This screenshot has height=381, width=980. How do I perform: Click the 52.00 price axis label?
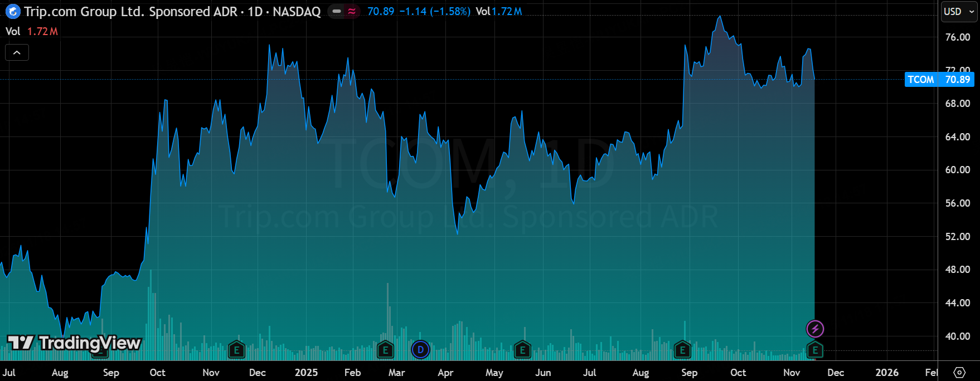coord(958,237)
